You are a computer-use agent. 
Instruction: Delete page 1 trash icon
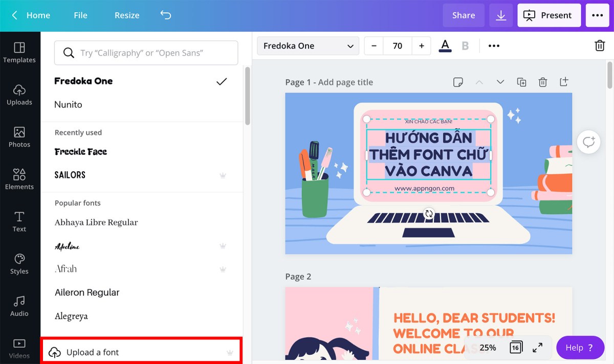[x=543, y=82]
